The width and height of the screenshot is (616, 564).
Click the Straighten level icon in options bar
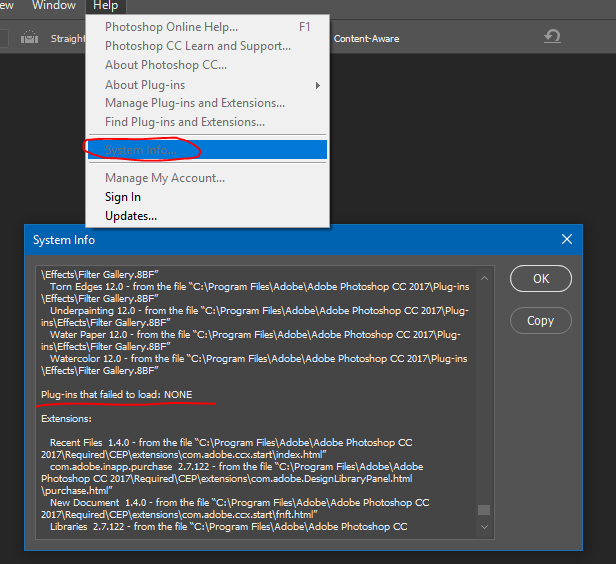[29, 38]
